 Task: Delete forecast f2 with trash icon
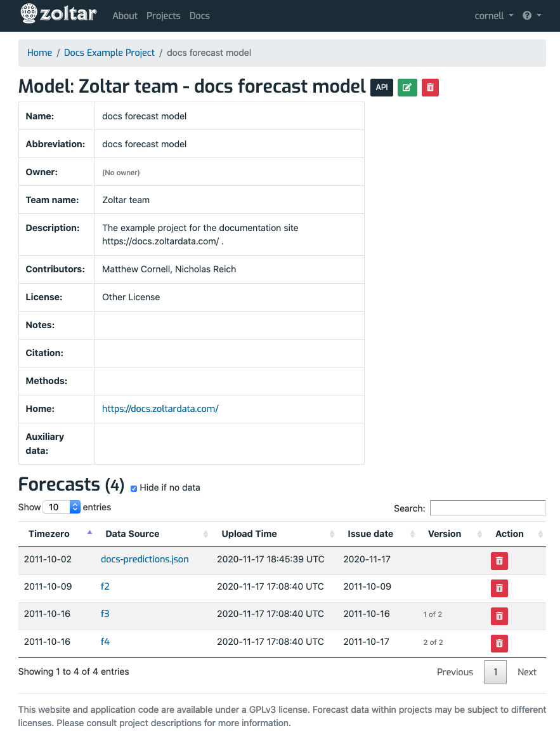coord(499,588)
